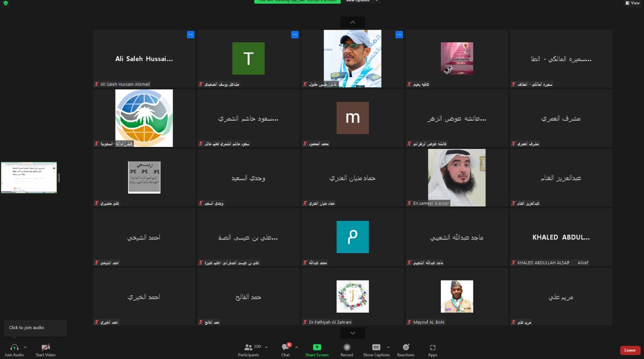Click the Join Audio headphone icon
644x359 pixels.
[x=14, y=347]
